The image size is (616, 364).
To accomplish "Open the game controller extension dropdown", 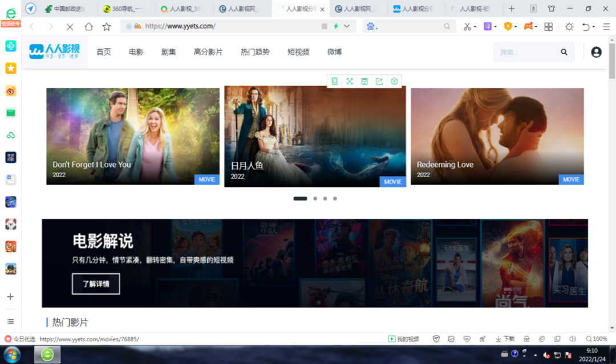I will [530, 26].
